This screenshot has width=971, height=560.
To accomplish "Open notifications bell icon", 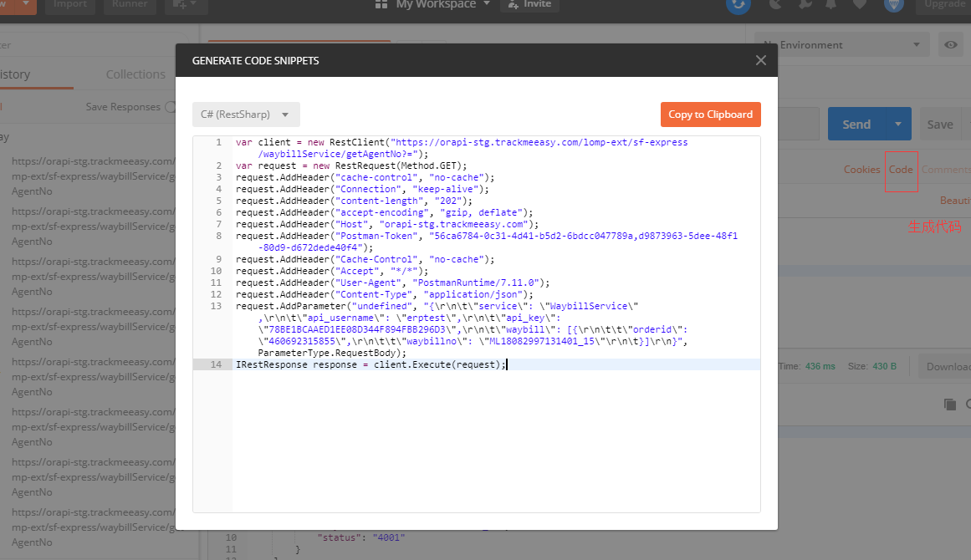I will point(830,4).
